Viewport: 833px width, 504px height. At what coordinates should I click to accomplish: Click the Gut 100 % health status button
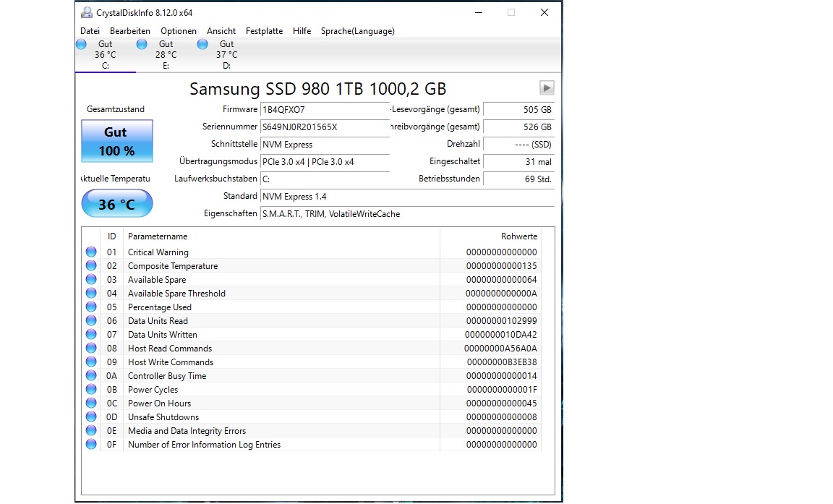click(117, 141)
